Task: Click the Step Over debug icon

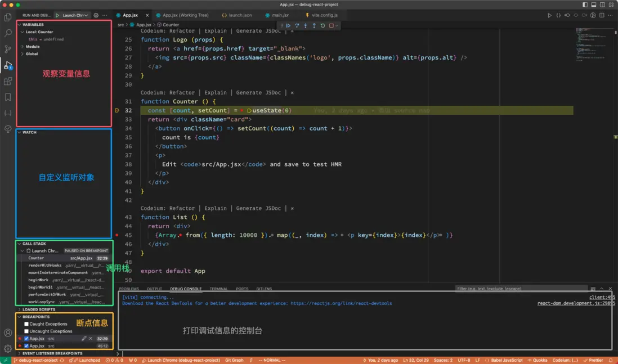Action: click(x=297, y=26)
